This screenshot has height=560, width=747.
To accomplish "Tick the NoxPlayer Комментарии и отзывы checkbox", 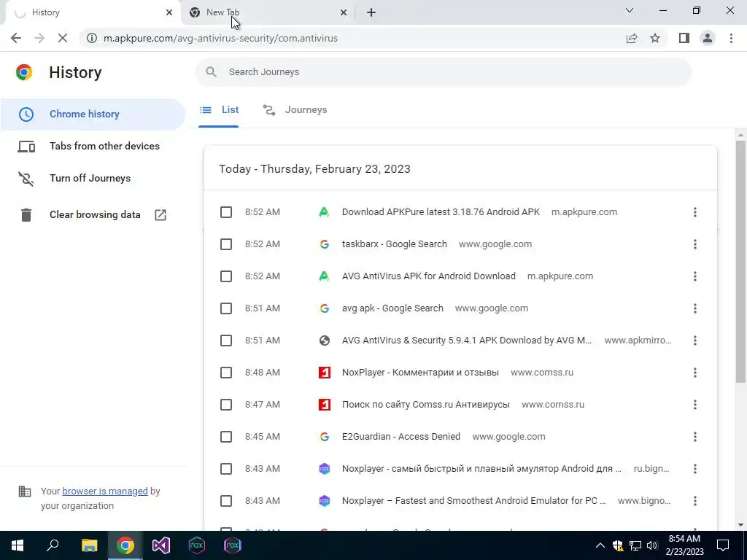I will click(x=226, y=373).
